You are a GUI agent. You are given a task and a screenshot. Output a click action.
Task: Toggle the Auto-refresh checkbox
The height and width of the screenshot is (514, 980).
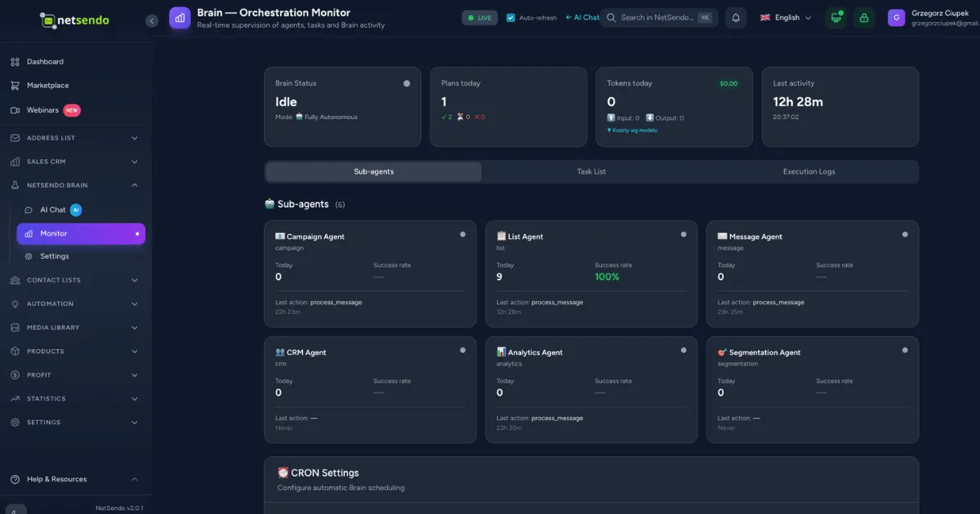pos(510,18)
